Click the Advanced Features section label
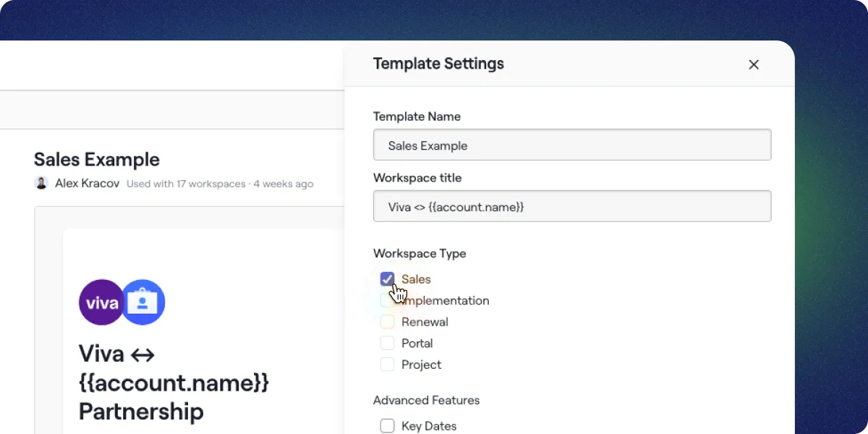This screenshot has width=868, height=434. click(427, 400)
